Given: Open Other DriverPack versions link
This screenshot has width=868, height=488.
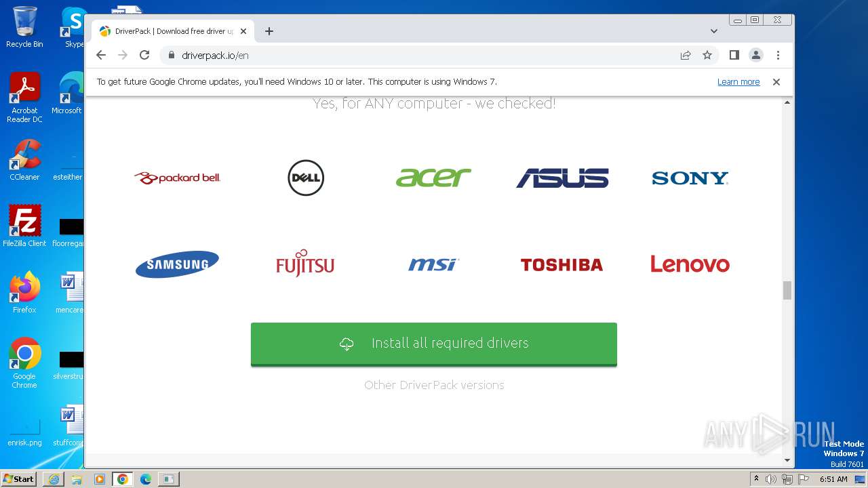Looking at the screenshot, I should (434, 385).
